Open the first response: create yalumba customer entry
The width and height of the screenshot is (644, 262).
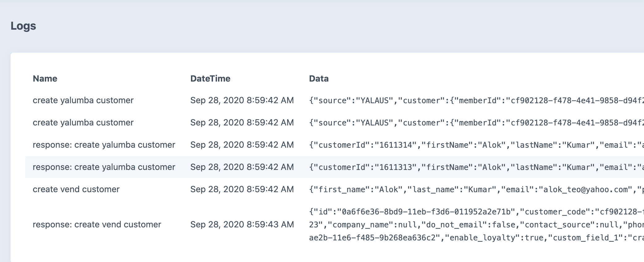104,145
